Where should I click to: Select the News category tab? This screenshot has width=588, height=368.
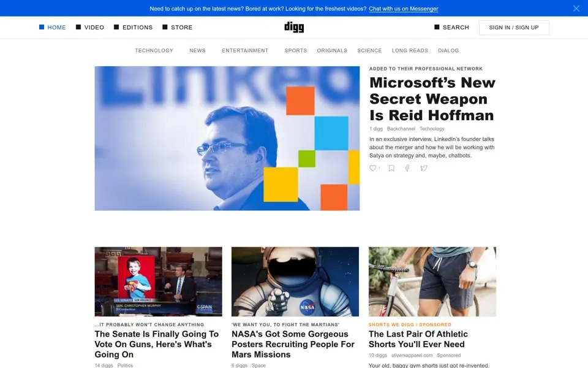pos(198,50)
